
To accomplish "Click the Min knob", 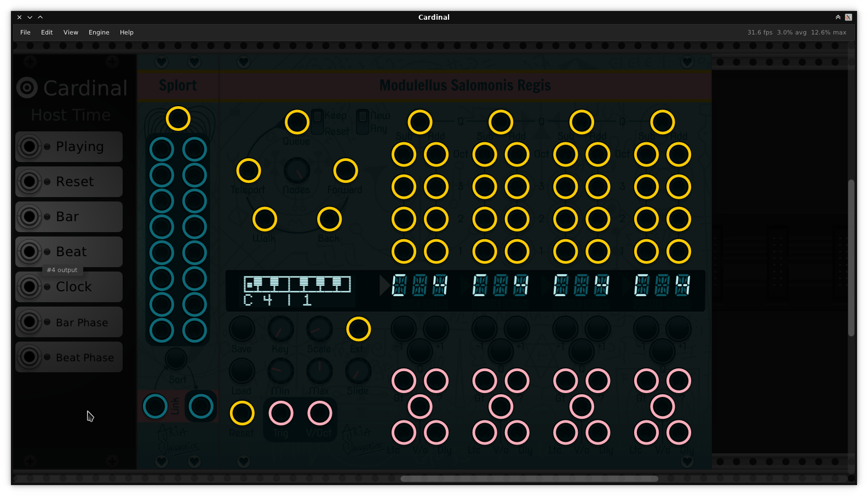I will click(x=280, y=371).
